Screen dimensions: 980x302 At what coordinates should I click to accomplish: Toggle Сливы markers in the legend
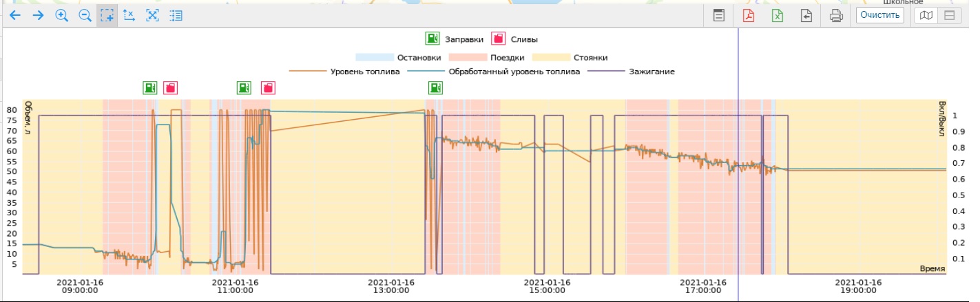point(497,39)
